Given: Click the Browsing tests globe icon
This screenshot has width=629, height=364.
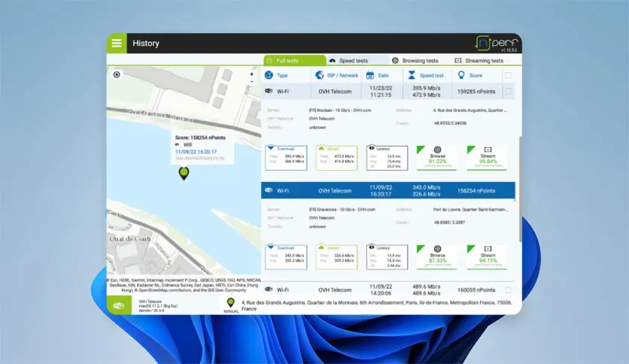Looking at the screenshot, I should tap(395, 60).
